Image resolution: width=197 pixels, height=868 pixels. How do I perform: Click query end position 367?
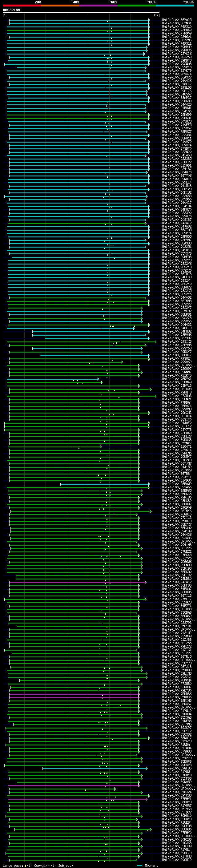coord(155,15)
